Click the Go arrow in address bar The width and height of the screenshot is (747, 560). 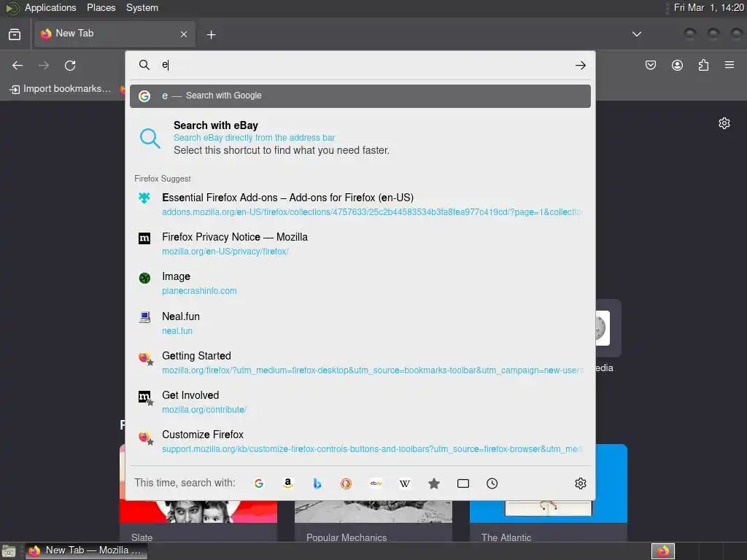tap(580, 65)
